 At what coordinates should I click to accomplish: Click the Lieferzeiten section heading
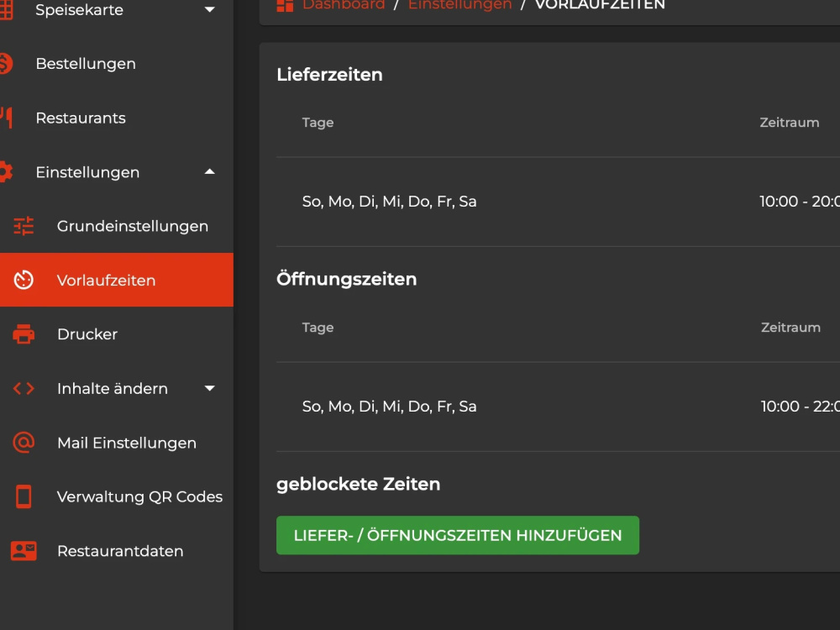(329, 75)
